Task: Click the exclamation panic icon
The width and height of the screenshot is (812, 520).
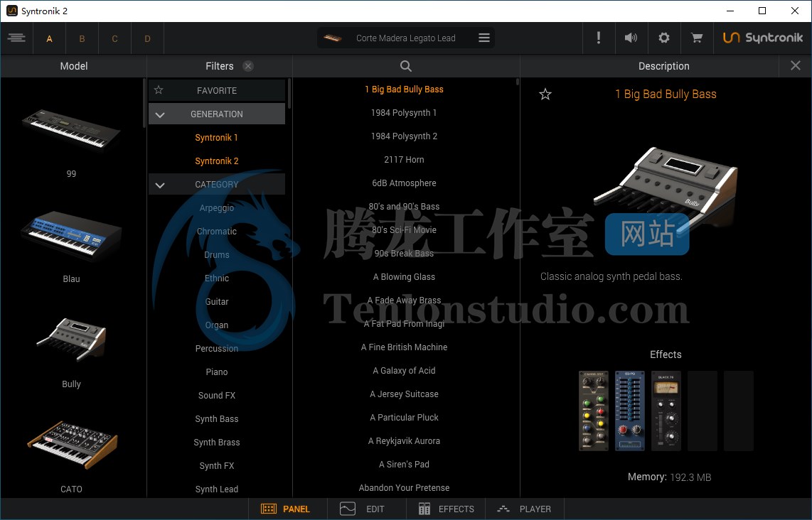Action: point(599,38)
